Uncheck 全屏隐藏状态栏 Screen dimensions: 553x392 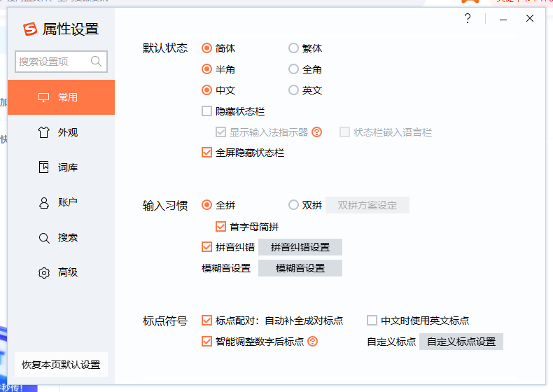[206, 153]
